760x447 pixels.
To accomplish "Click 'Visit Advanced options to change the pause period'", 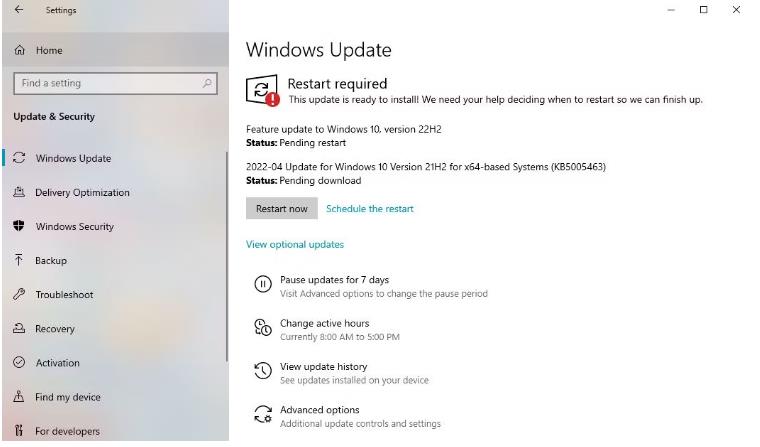I will [384, 294].
